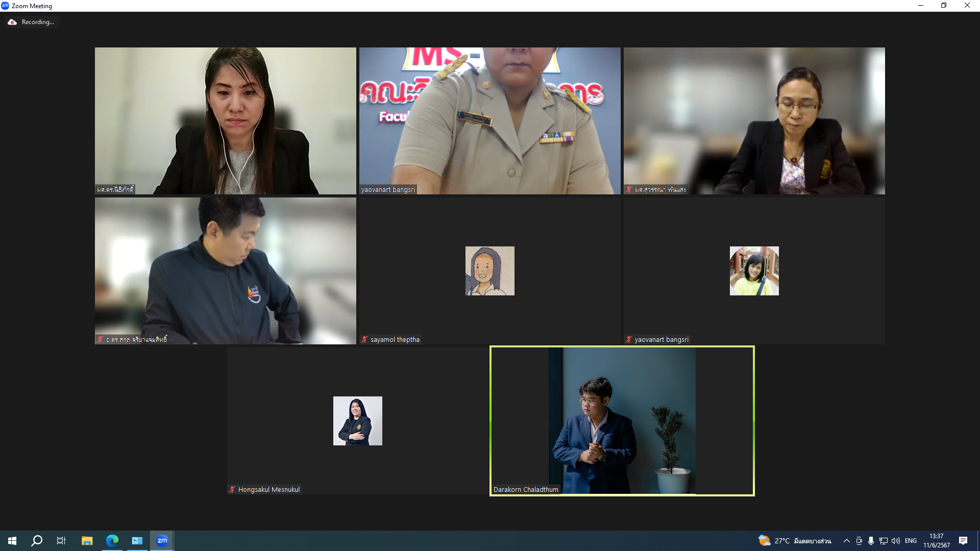Viewport: 980px width, 551px height.
Task: Open the clock showing 13:37 calendar flyout
Action: [936, 541]
